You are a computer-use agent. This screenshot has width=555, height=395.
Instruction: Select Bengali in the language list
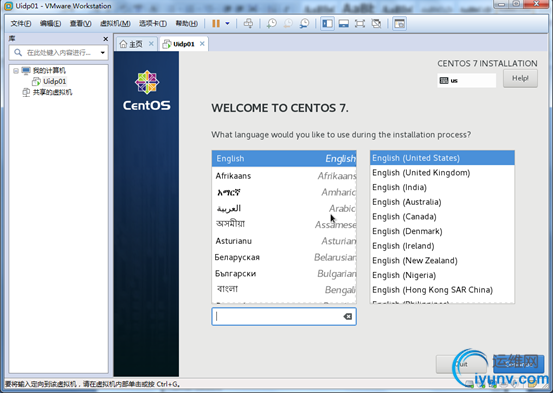tap(284, 290)
